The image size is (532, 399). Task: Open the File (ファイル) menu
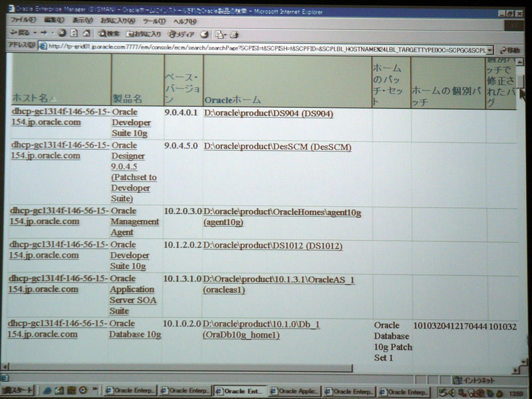(23, 20)
